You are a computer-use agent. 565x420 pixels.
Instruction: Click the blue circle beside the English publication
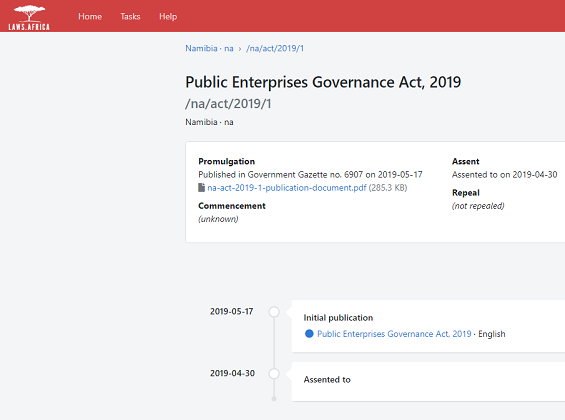[309, 334]
